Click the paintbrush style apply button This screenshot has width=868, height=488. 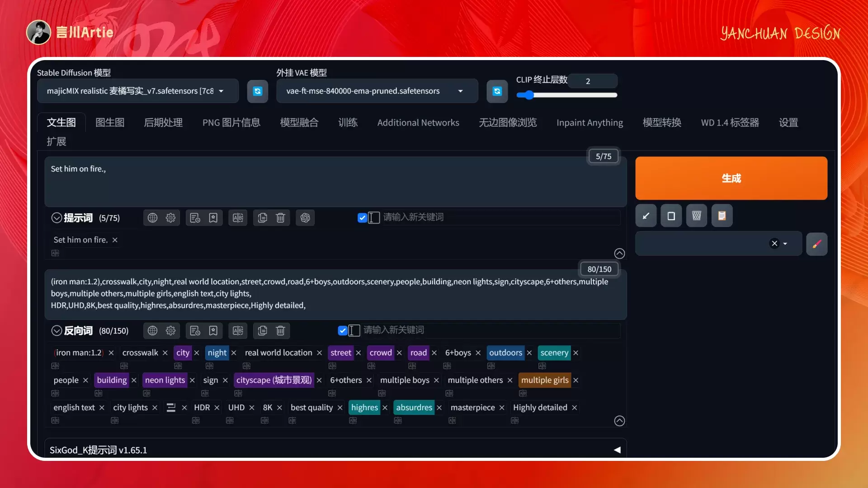(817, 244)
